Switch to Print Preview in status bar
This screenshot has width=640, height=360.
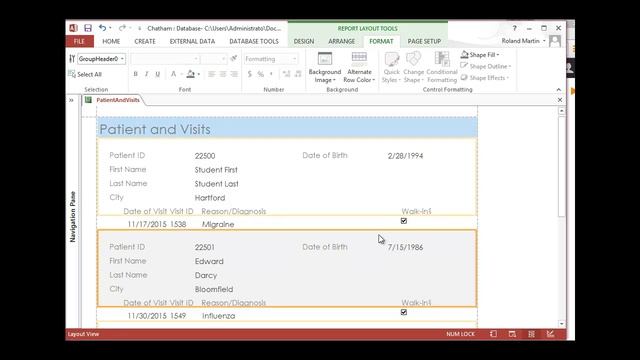pos(512,334)
